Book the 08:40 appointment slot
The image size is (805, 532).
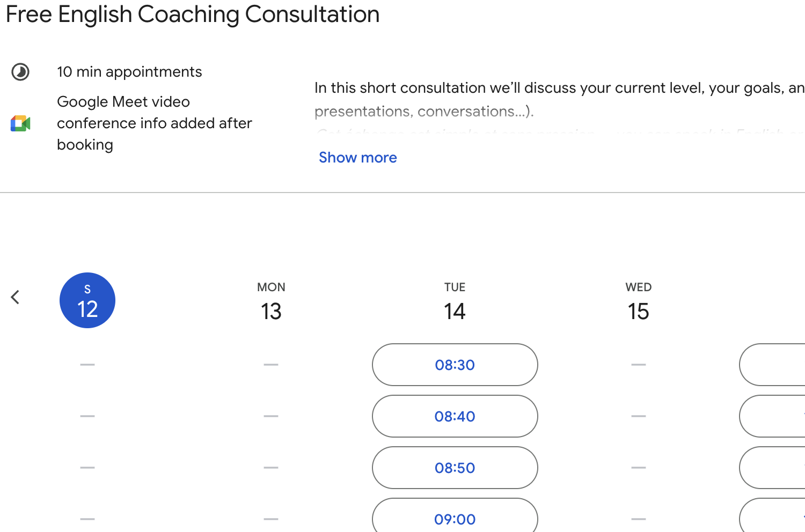[455, 416]
